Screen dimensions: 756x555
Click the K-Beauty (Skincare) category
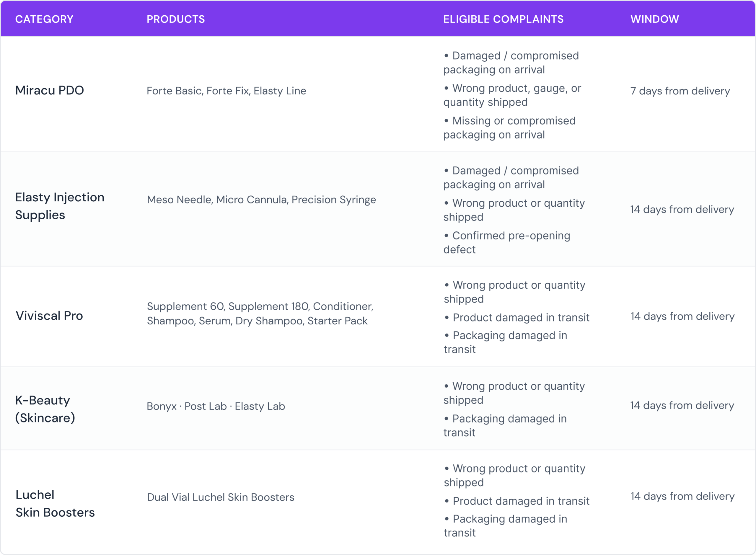(x=45, y=409)
